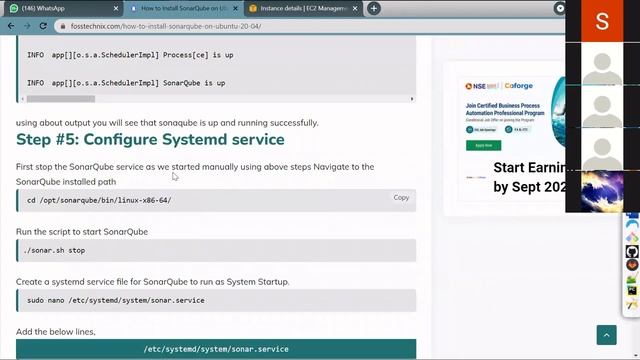640x360 pixels.
Task: Select the orange S participant tile
Action: [602, 20]
